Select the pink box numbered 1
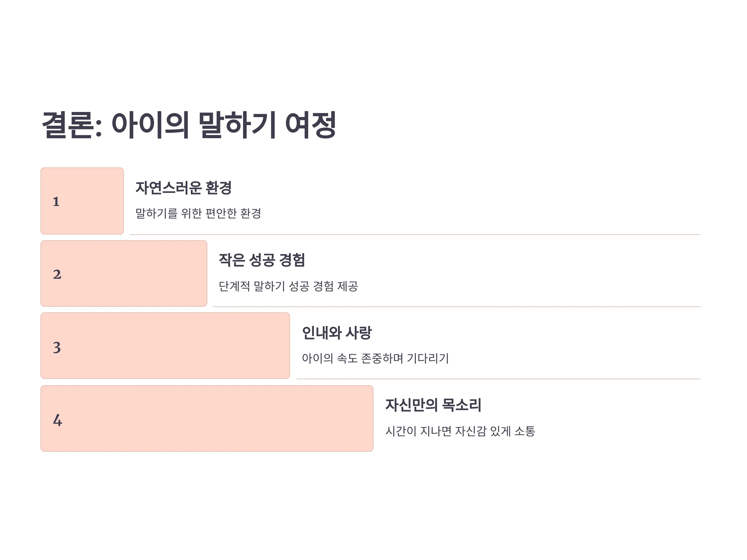The height and width of the screenshot is (560, 747). pyautogui.click(x=82, y=201)
